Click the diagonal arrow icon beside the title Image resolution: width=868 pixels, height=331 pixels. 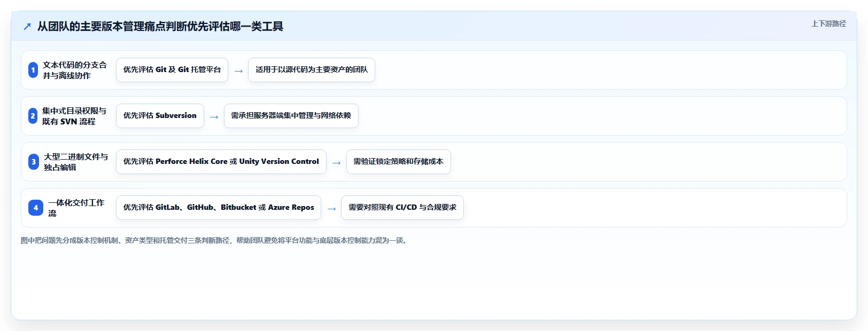[x=27, y=26]
